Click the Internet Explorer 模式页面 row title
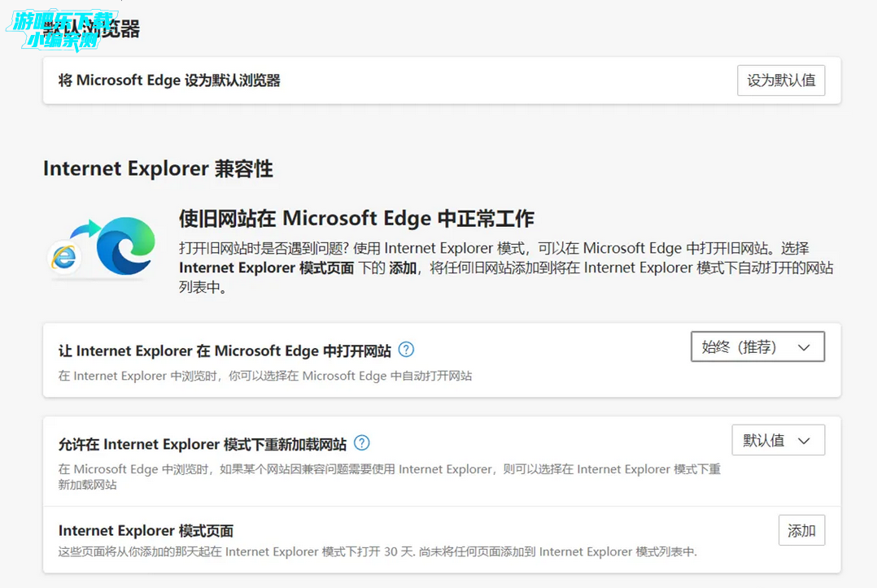 146,530
